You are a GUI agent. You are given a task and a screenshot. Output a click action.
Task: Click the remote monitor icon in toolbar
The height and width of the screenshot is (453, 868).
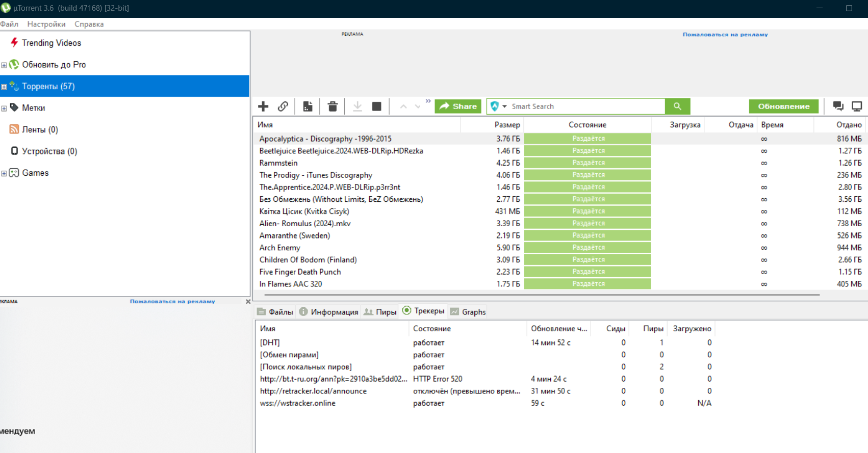pyautogui.click(x=857, y=106)
